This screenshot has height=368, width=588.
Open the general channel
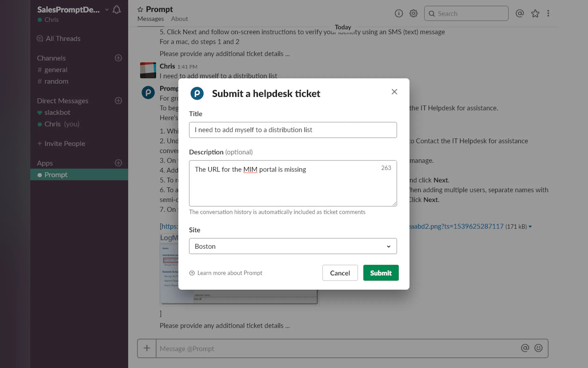56,70
